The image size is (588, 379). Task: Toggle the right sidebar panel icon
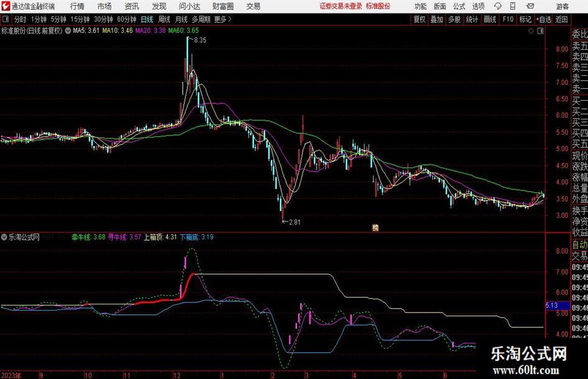click(540, 30)
